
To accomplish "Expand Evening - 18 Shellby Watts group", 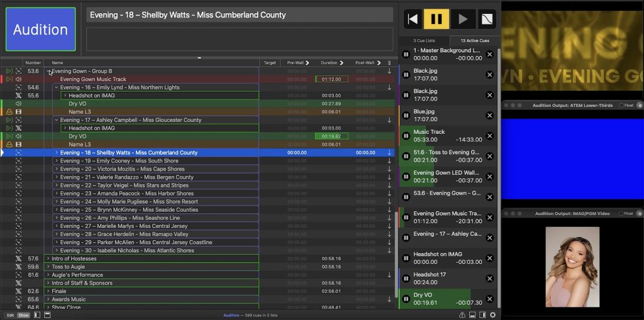I will [x=57, y=153].
